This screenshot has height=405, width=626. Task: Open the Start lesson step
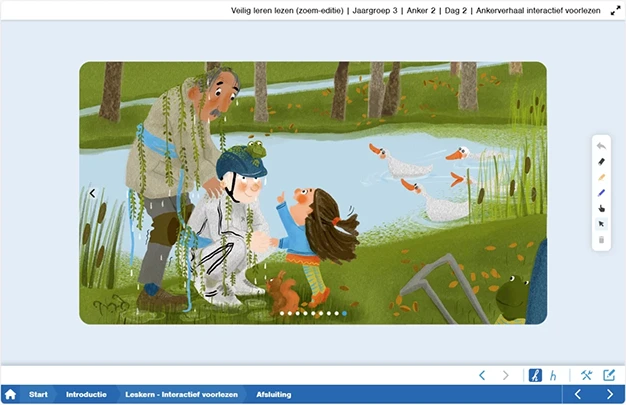pos(38,395)
